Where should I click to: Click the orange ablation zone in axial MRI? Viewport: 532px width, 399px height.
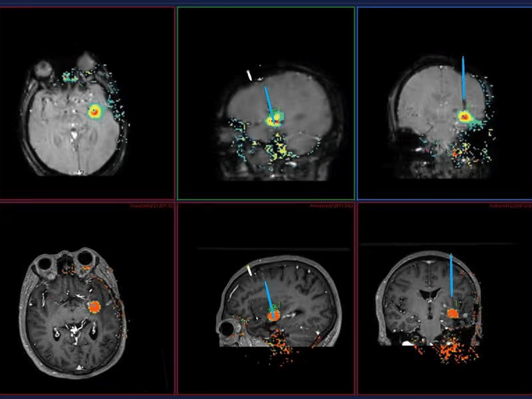tap(94, 307)
